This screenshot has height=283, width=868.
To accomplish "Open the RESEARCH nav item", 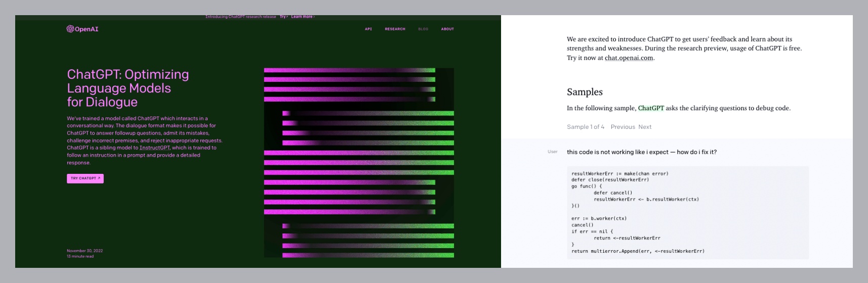I will point(395,29).
